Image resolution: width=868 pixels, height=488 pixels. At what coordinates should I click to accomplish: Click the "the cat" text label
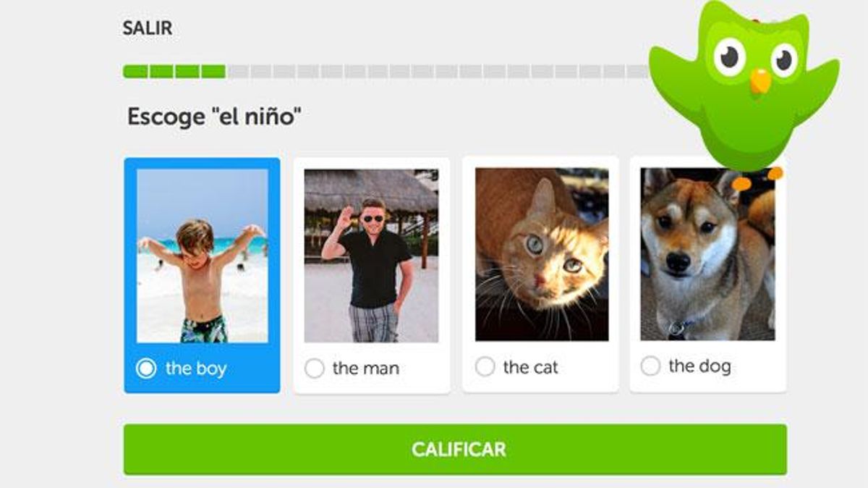coord(531,368)
